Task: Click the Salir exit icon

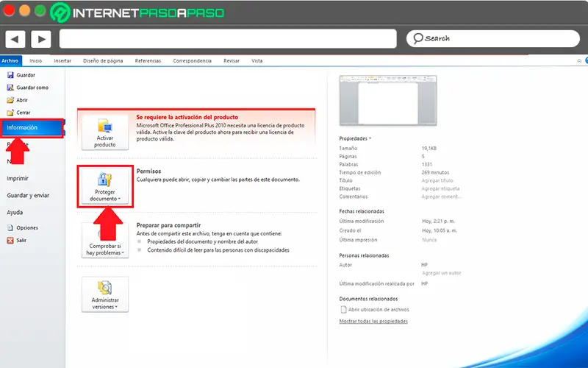Action: 10,241
